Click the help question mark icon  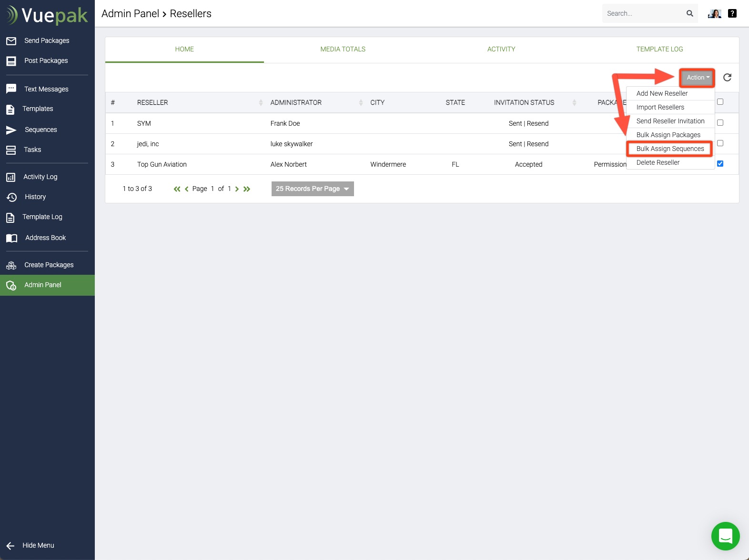(x=732, y=14)
